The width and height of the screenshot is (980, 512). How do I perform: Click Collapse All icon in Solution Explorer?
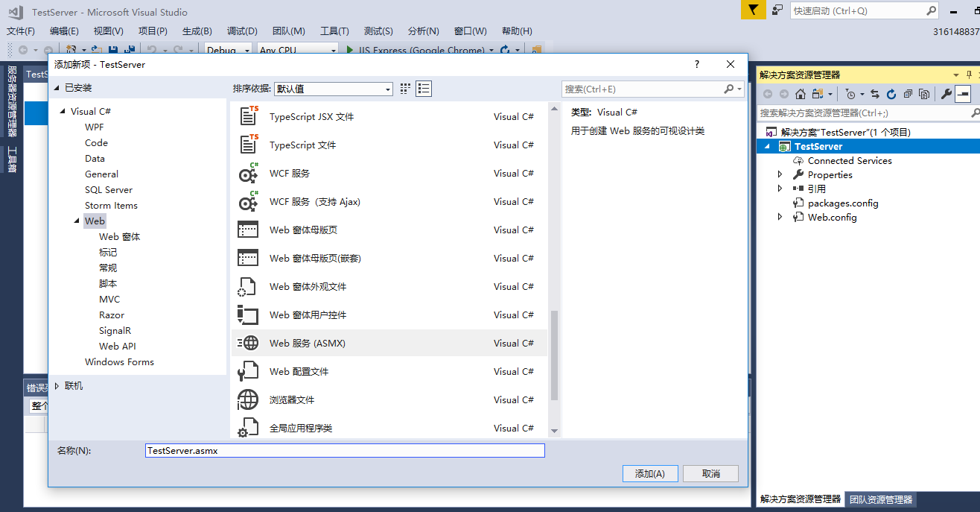908,94
